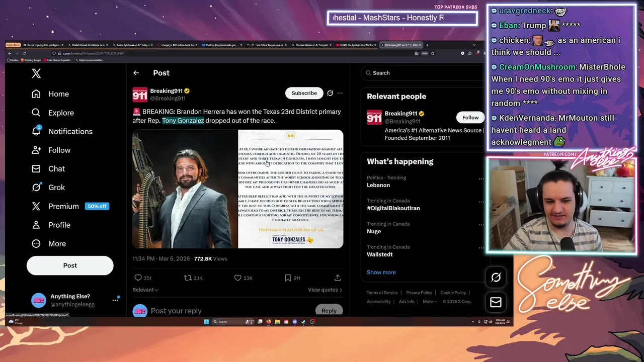Click the reply icon with 351

pos(143,278)
